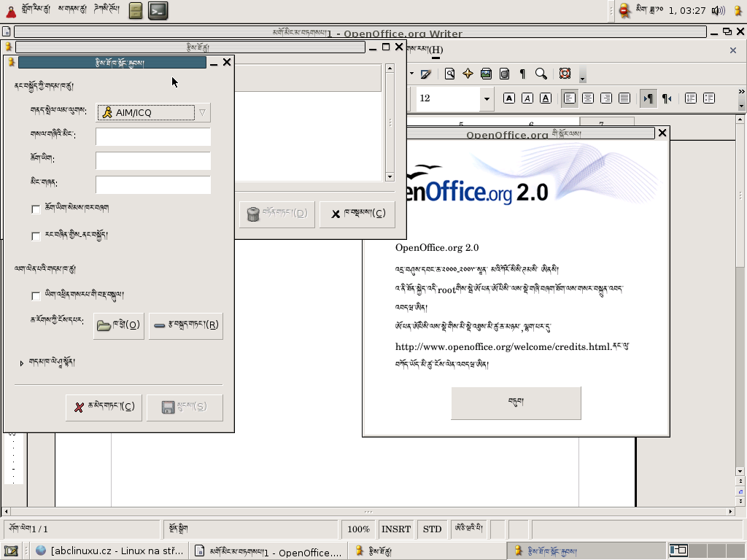The width and height of the screenshot is (747, 560).
Task: Align text right in Writer
Action: tap(606, 98)
